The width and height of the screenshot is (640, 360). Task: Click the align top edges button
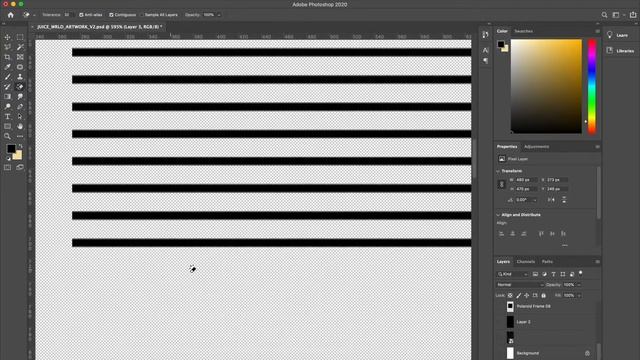[541, 233]
